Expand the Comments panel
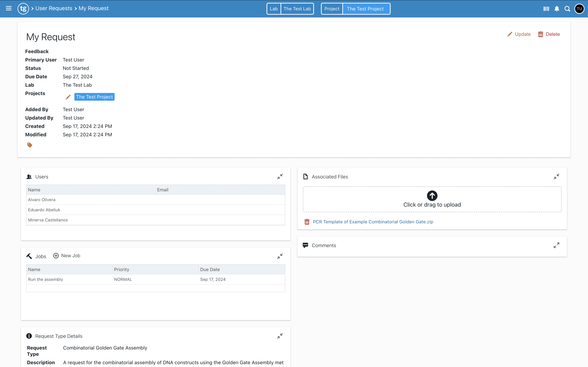Screen dimensions: 588x367 [x=556, y=245]
